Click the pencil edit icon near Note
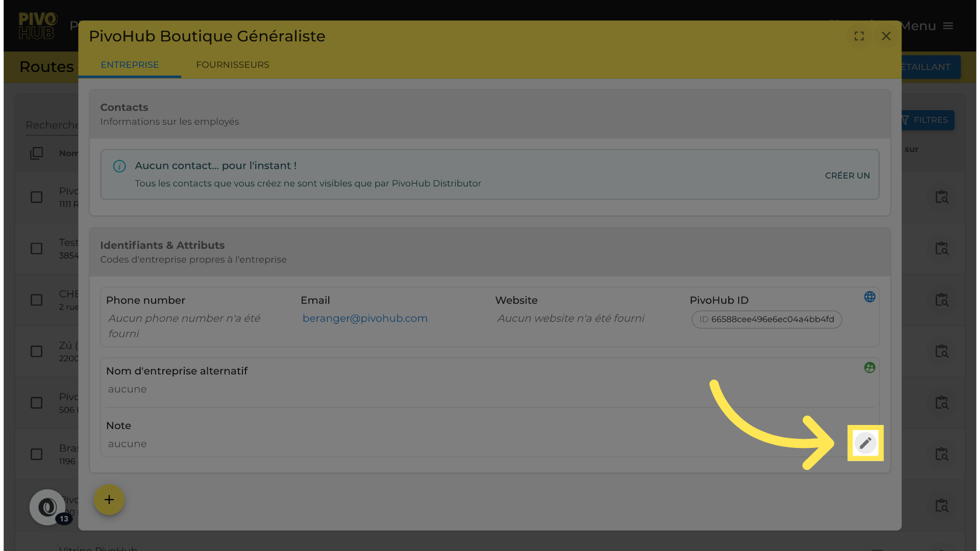 [865, 443]
